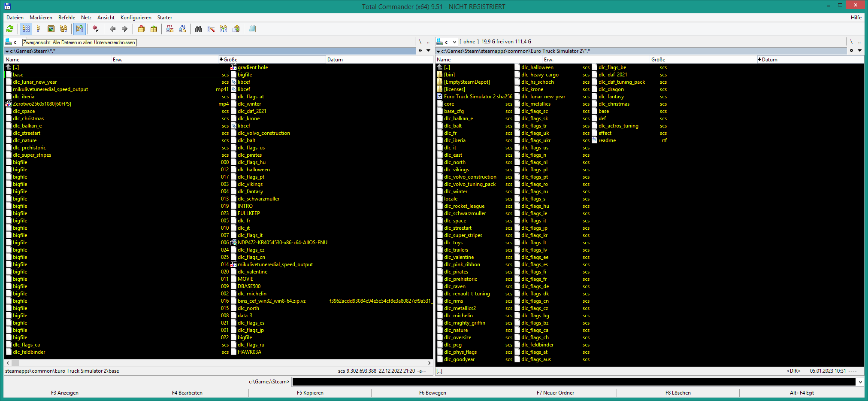The image size is (868, 401).
Task: Open the Dateien menu
Action: click(x=15, y=18)
